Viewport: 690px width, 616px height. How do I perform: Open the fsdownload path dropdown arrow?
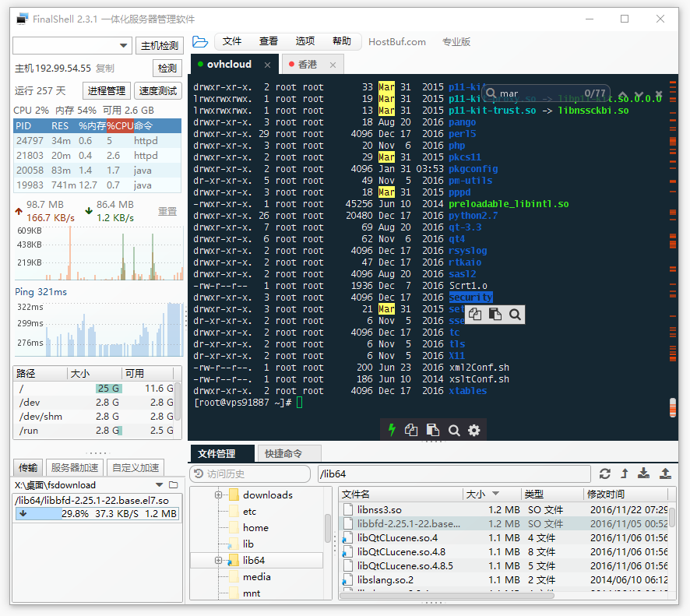point(160,485)
